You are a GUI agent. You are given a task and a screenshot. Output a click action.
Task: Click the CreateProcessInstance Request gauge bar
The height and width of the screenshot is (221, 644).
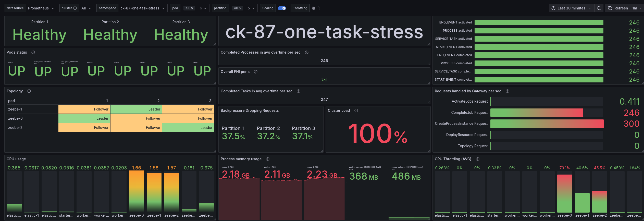547,124
